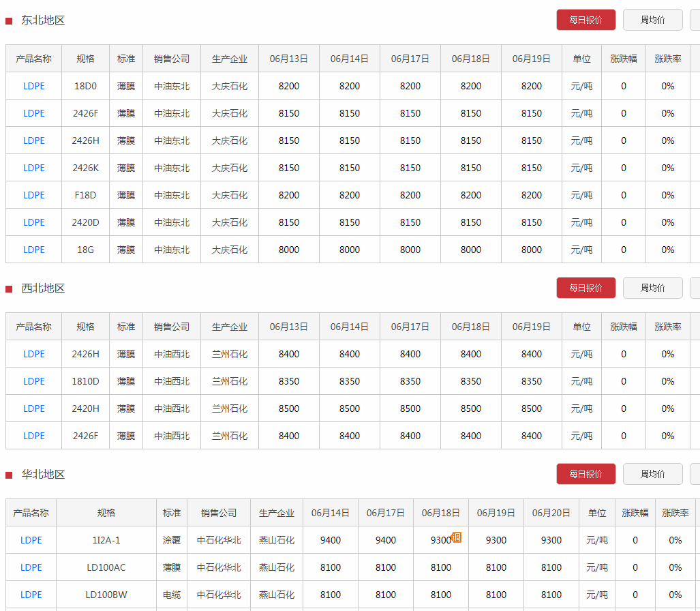The image size is (700, 611).
Task: Click 06月19日 header in 东北地区 table
Action: [x=531, y=59]
